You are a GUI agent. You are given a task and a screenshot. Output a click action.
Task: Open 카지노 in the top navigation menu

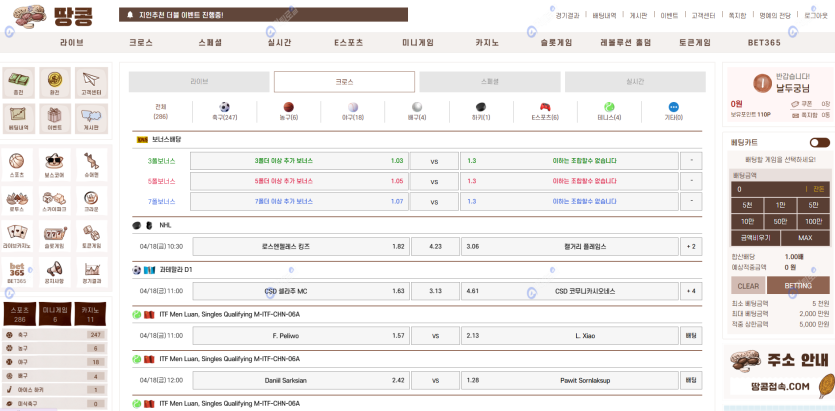click(487, 43)
